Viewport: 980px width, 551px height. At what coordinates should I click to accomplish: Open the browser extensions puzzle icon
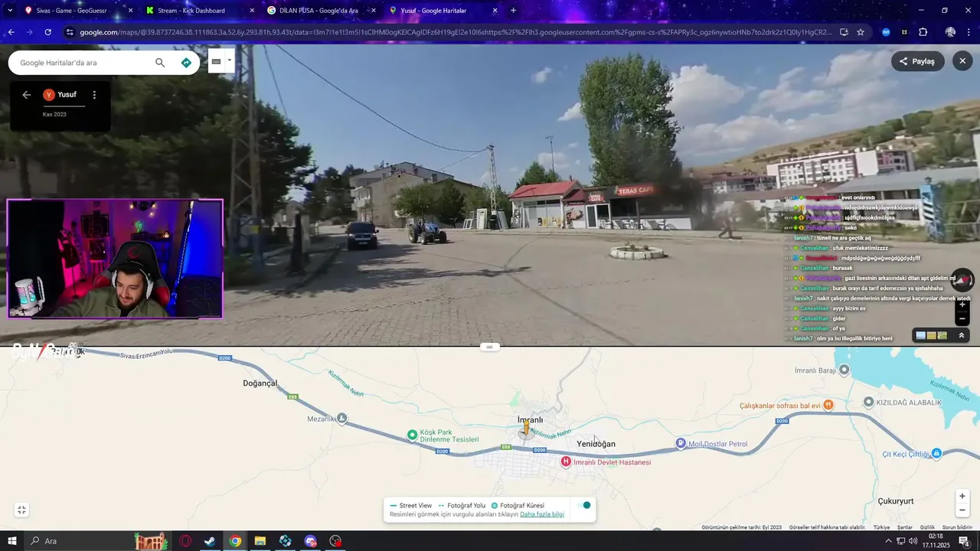(923, 32)
